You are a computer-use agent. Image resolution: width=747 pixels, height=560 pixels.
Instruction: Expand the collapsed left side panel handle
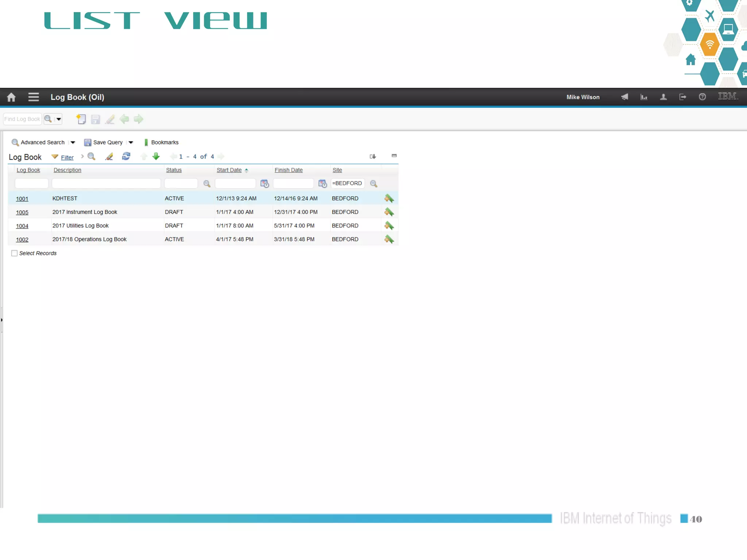coord(1,320)
